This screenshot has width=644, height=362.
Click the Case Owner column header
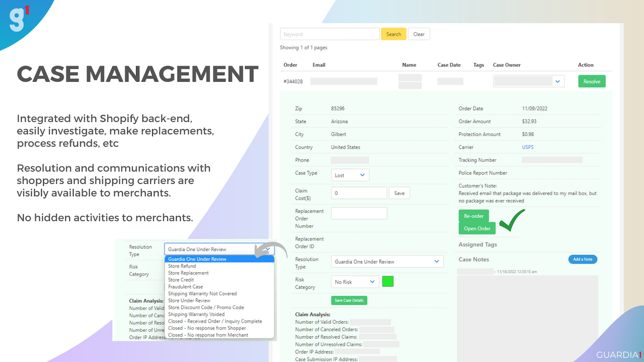point(507,65)
